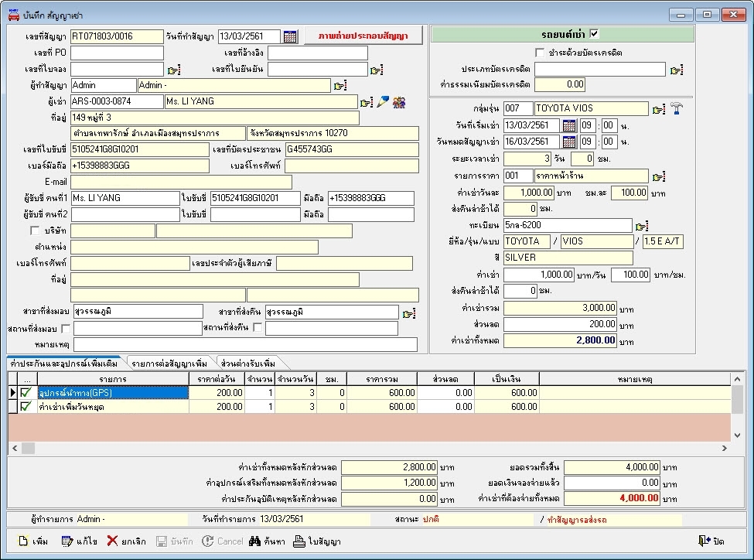
Task: Click the door exit ปิด icon
Action: click(704, 541)
